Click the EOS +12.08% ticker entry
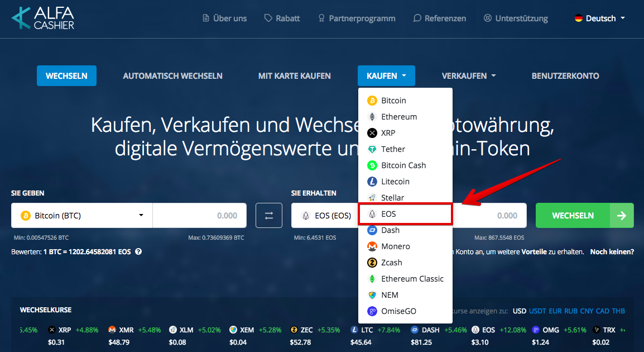The width and height of the screenshot is (644, 352). pyautogui.click(x=498, y=336)
